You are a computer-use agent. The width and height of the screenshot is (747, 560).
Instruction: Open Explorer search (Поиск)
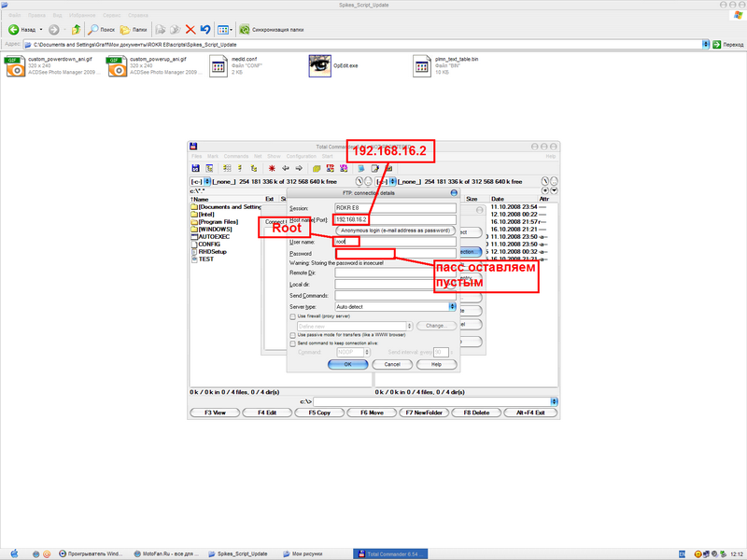point(102,30)
